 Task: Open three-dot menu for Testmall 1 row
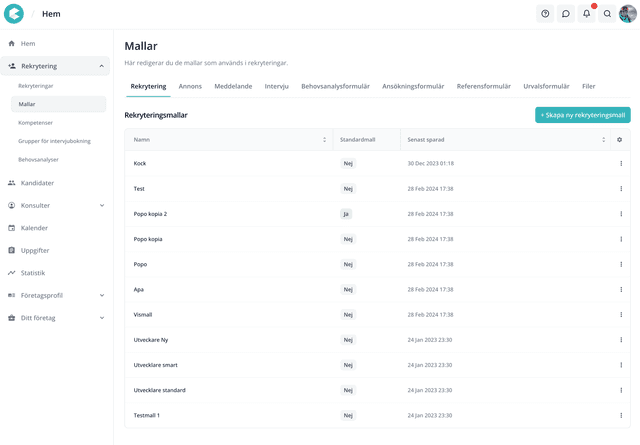tap(620, 415)
